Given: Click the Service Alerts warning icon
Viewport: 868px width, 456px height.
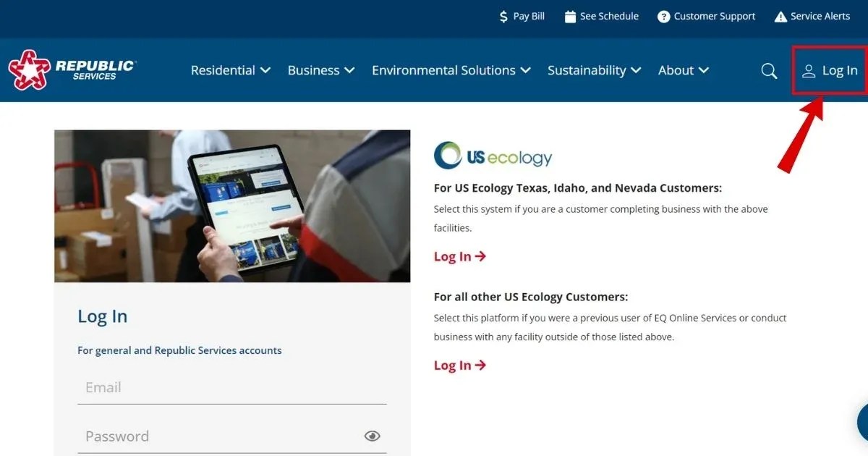Looking at the screenshot, I should pyautogui.click(x=780, y=15).
